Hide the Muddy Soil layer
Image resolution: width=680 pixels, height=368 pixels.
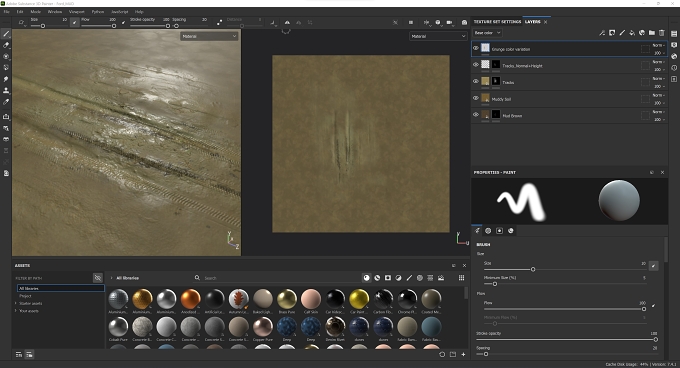476,98
